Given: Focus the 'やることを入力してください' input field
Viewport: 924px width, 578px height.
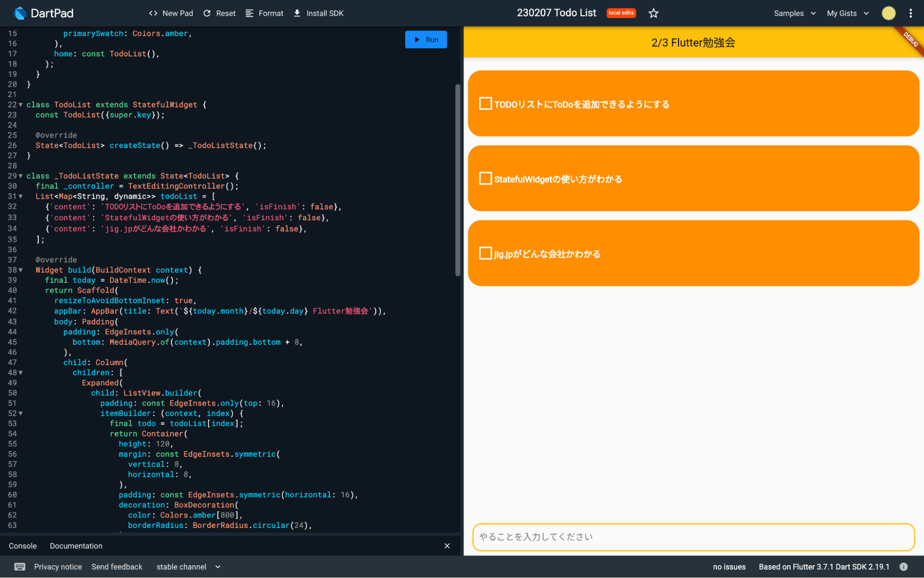Looking at the screenshot, I should [693, 537].
